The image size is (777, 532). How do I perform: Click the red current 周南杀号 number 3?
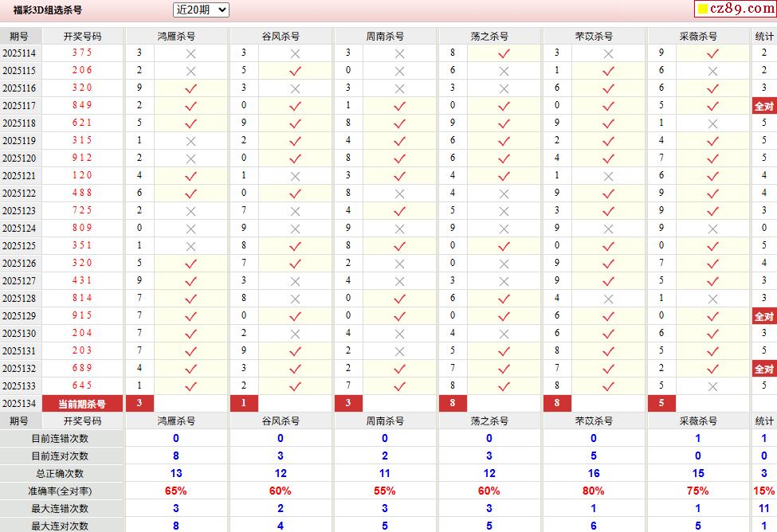coord(348,403)
